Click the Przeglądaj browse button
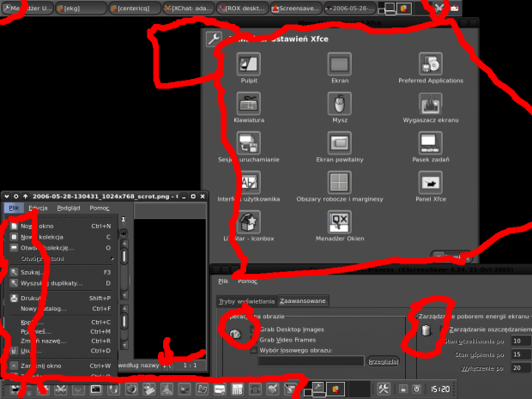532x399 pixels. coord(383,362)
